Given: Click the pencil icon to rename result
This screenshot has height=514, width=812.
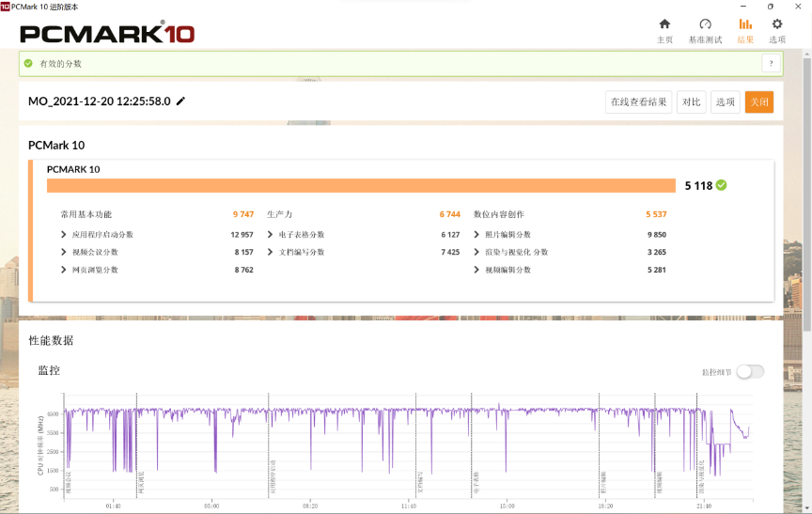Looking at the screenshot, I should pyautogui.click(x=181, y=101).
